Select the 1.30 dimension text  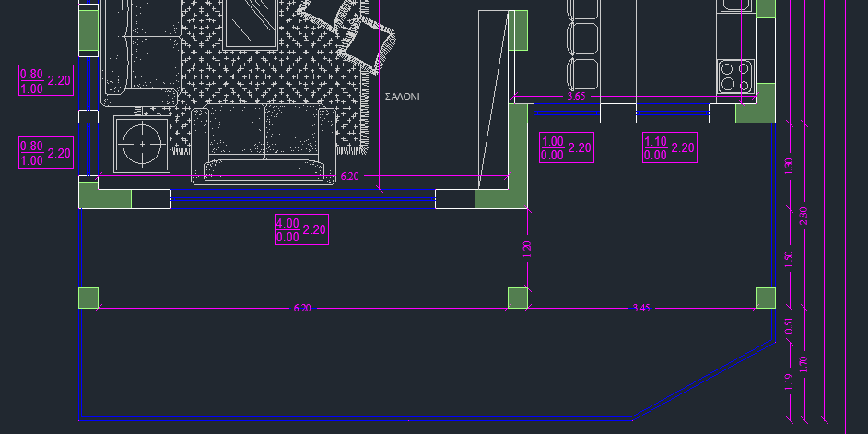pos(788,167)
